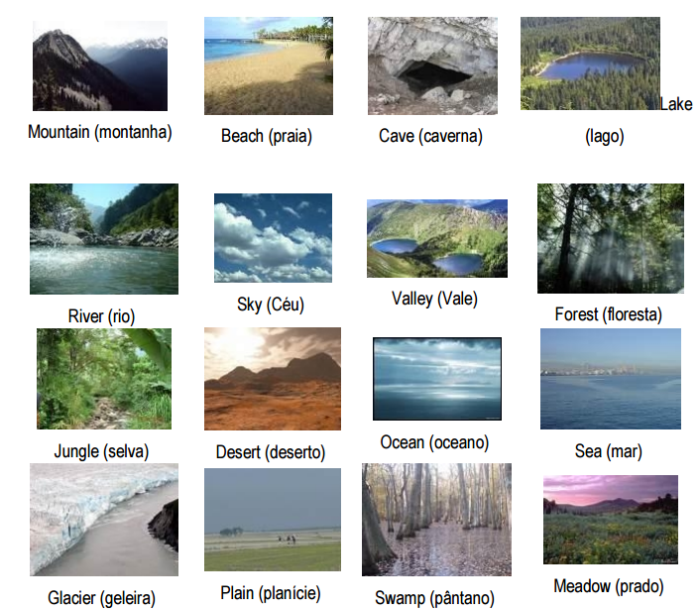Screen dimensions: 700x612
Task: Open the Cave (caverna) image
Action: 432,65
